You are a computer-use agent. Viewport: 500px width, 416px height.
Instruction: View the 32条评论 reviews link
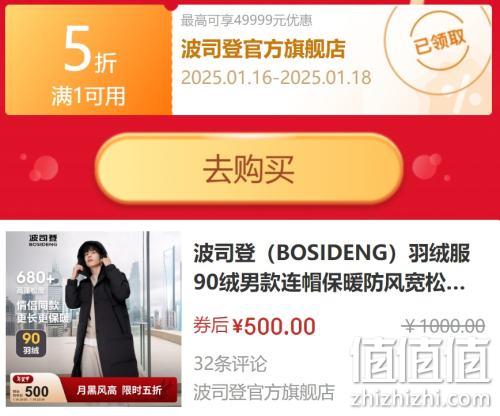pyautogui.click(x=230, y=364)
